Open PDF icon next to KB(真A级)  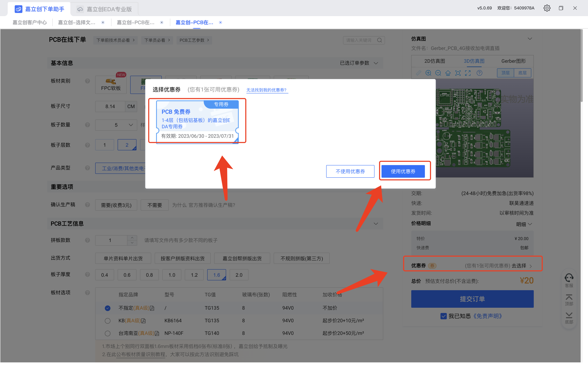pyautogui.click(x=144, y=321)
